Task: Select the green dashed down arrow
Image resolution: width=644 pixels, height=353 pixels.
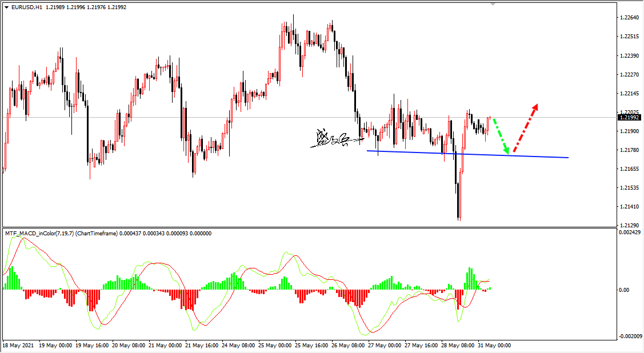Action: pos(501,136)
